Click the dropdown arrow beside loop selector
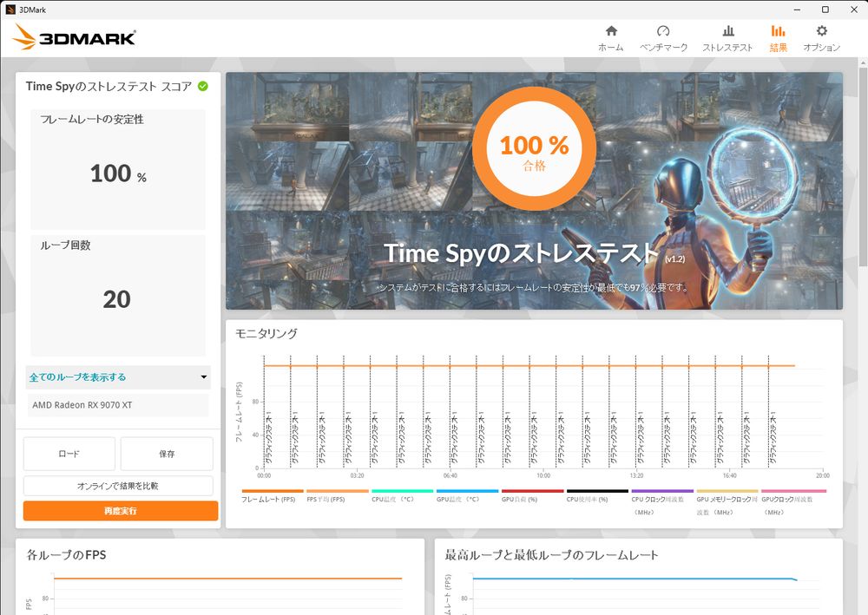The image size is (868, 615). [204, 377]
